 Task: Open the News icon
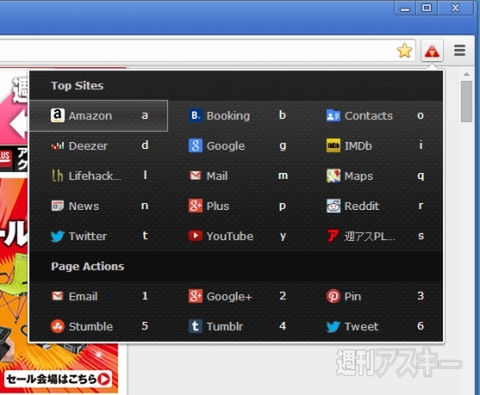pos(57,206)
